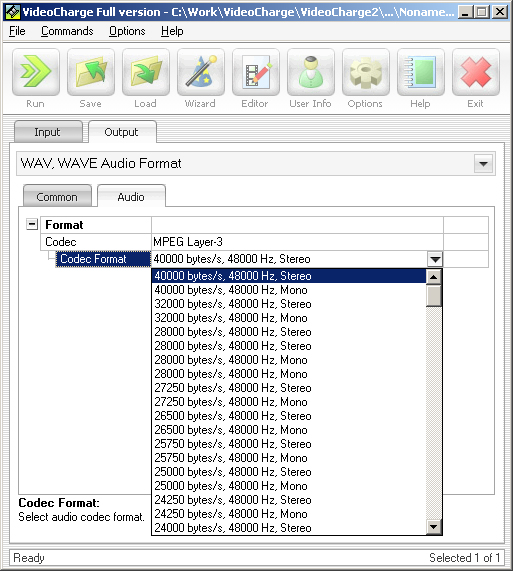The height and width of the screenshot is (571, 513).
Task: Click the red Exit cross icon
Action: [475, 72]
